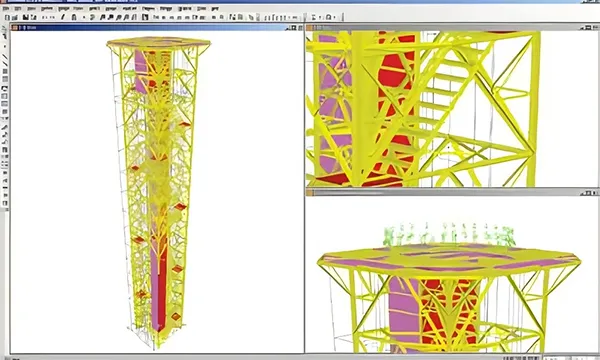This screenshot has width=600, height=360.
Task: Select the Draw Poly Area tool
Action: [5, 88]
